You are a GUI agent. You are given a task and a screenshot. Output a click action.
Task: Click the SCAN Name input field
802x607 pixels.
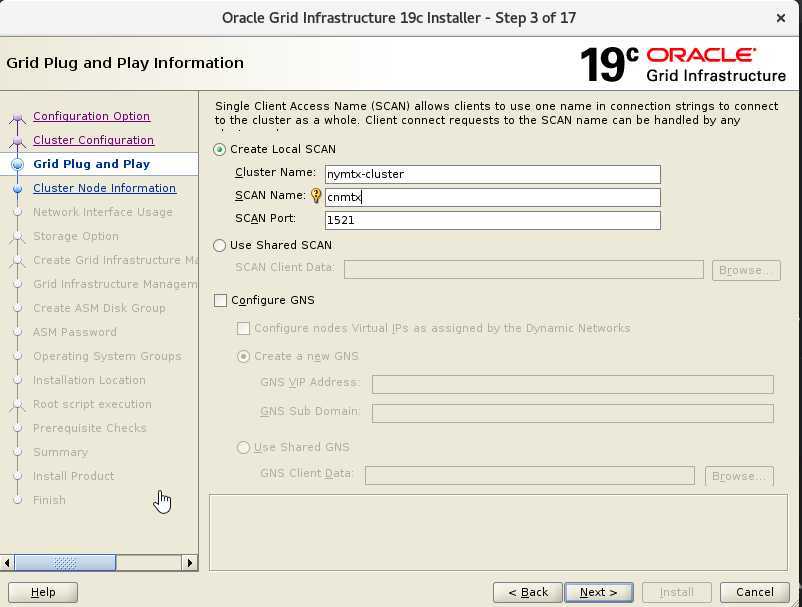click(493, 197)
